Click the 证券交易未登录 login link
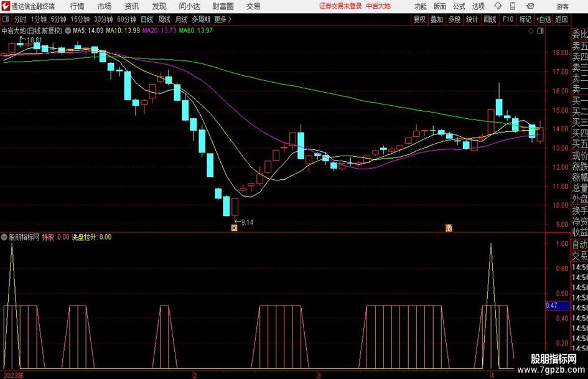588x379 pixels. pyautogui.click(x=340, y=6)
